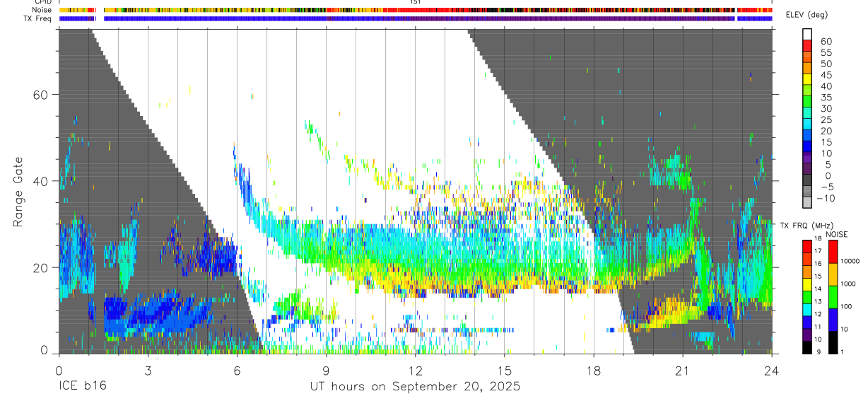Click the blue TX Freq strip above the plot
The height and width of the screenshot is (401, 868).
pyautogui.click(x=416, y=19)
